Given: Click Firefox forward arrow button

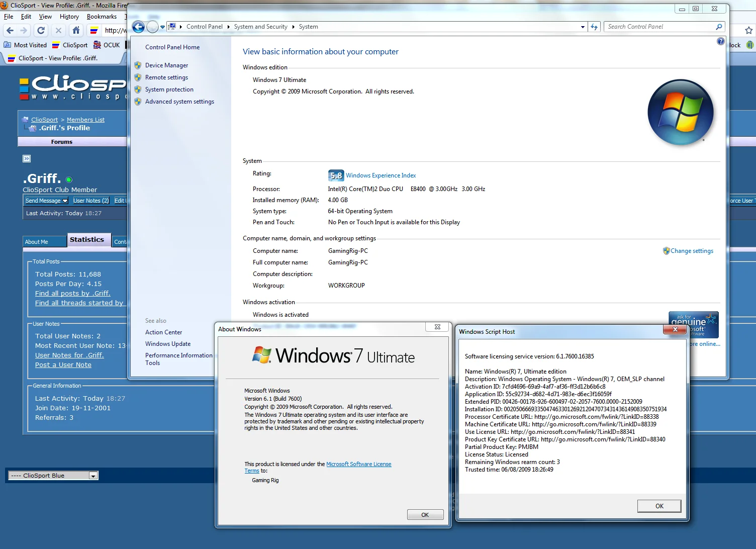Looking at the screenshot, I should pos(24,31).
